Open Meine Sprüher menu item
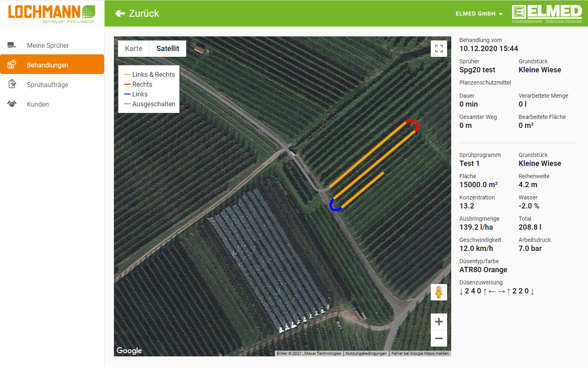Image resolution: width=588 pixels, height=367 pixels. (x=48, y=45)
